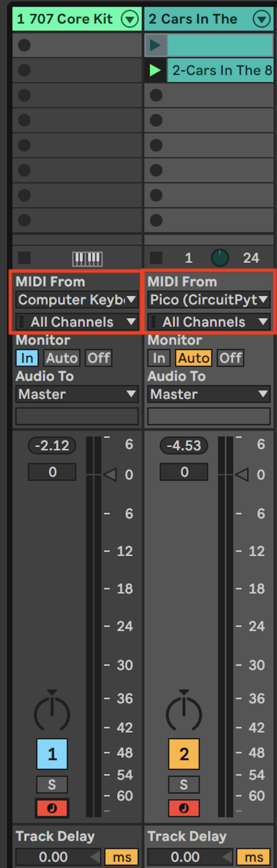Viewport: 277px width, 868px height.
Task: Set track 2 monitor to Off
Action: click(230, 358)
